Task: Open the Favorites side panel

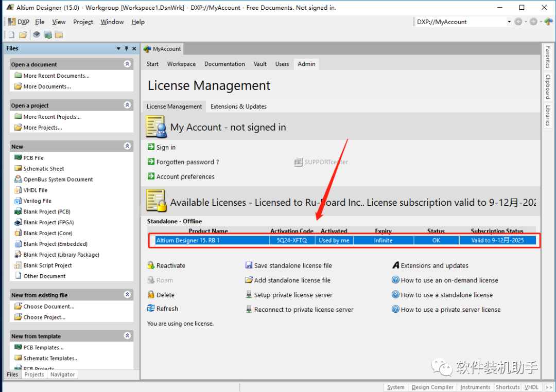Action: click(548, 57)
